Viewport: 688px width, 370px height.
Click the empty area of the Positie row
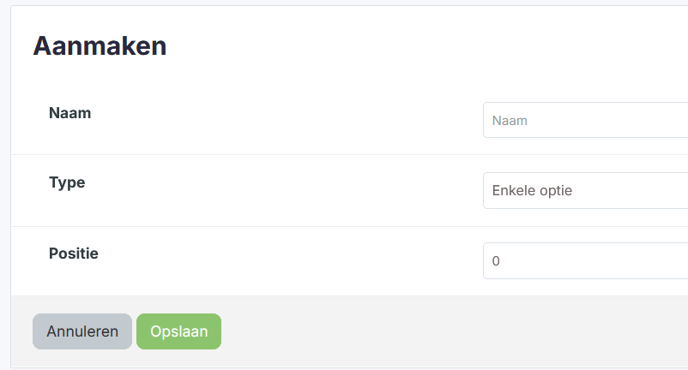tap(285, 261)
